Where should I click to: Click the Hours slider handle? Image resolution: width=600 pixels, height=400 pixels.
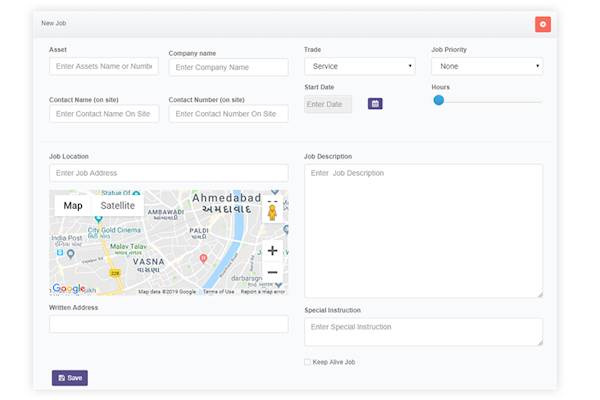(x=438, y=100)
